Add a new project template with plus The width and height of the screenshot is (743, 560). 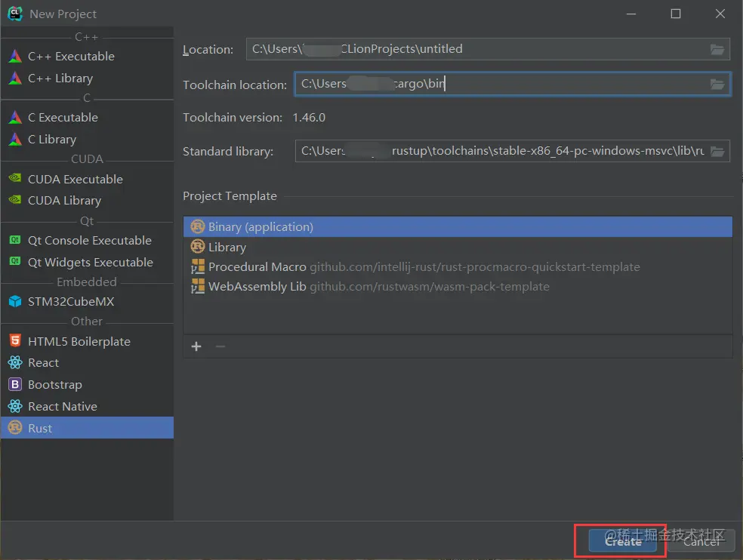tap(196, 347)
